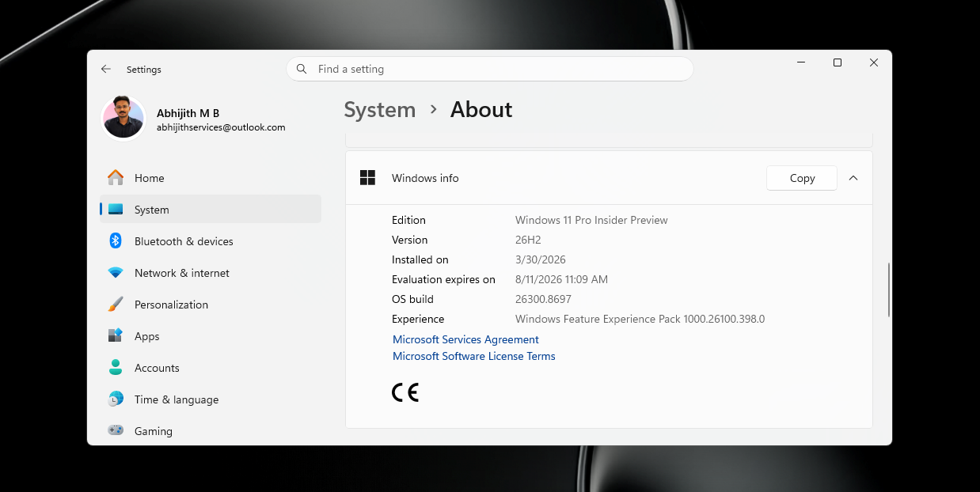Click the Personalization paintbrush icon

[116, 305]
